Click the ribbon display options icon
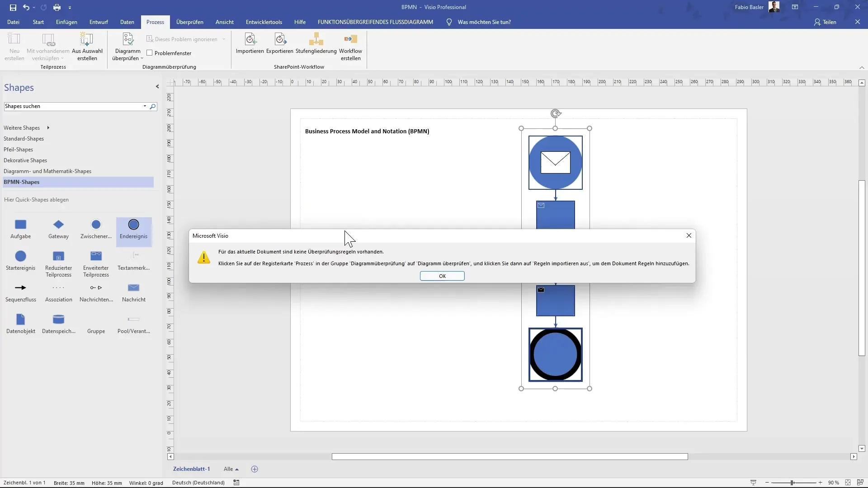 click(x=795, y=7)
